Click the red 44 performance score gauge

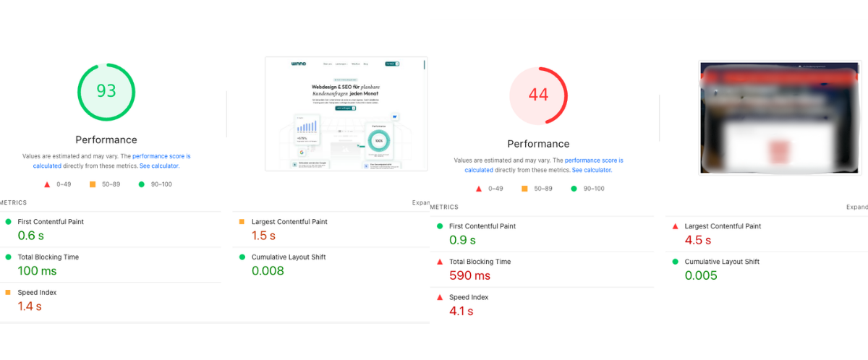[x=538, y=95]
